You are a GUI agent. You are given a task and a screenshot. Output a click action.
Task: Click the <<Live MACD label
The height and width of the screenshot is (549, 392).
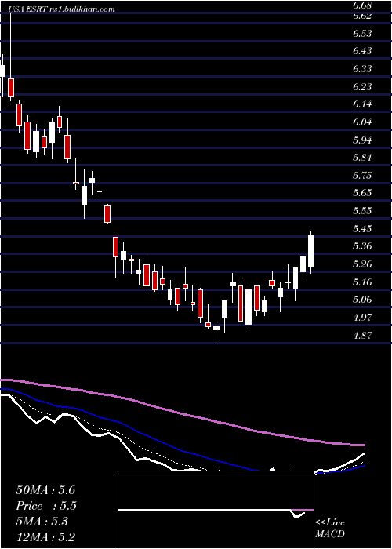(330, 529)
